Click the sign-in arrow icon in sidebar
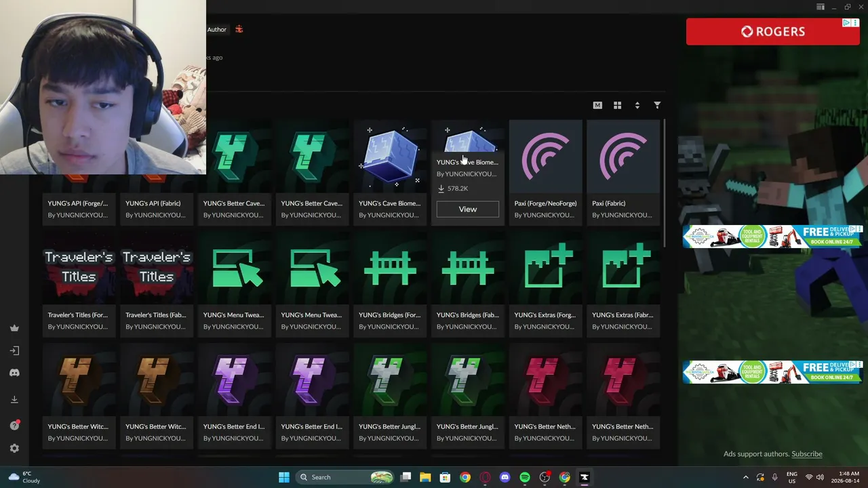This screenshot has height=488, width=868. coord(14,350)
